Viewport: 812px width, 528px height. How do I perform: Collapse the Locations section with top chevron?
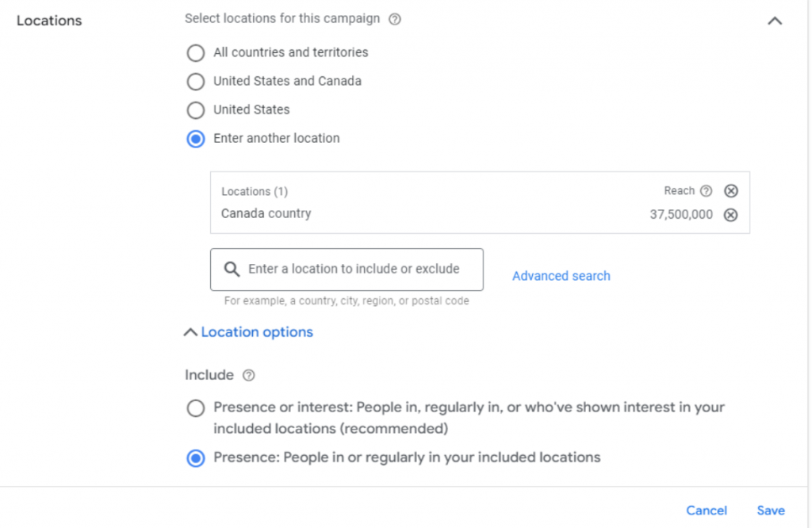pyautogui.click(x=775, y=21)
